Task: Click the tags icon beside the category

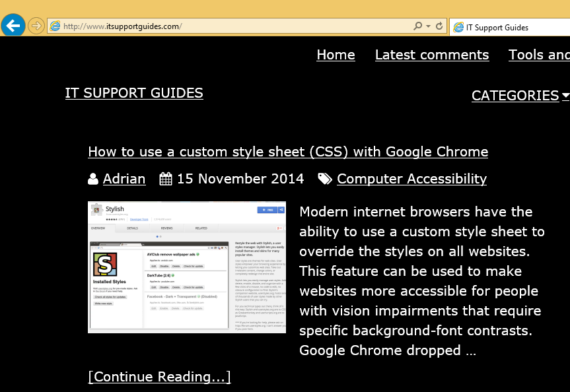Action: [325, 179]
